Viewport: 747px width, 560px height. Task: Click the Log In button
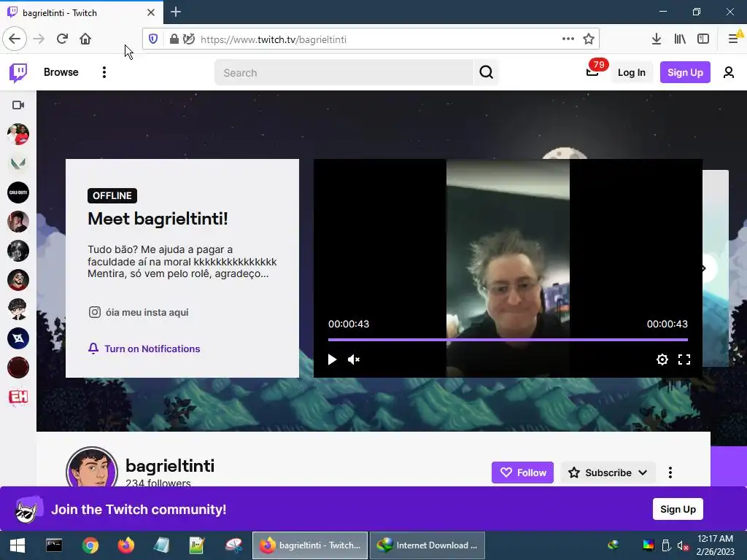pyautogui.click(x=631, y=72)
